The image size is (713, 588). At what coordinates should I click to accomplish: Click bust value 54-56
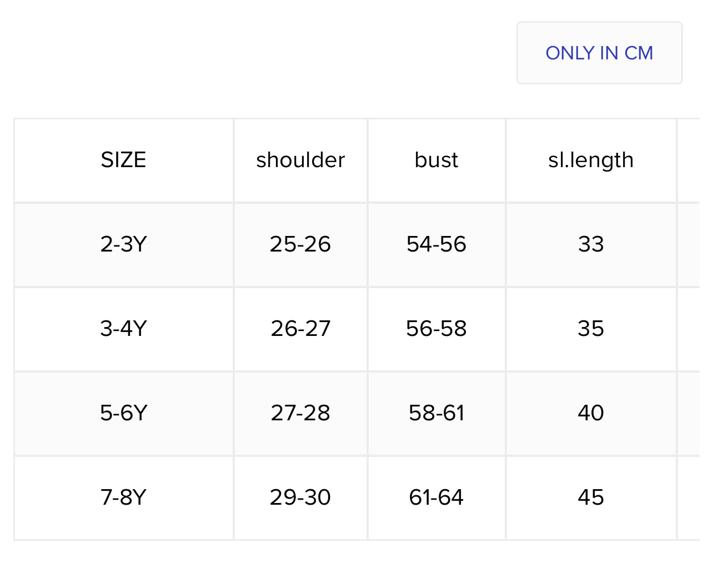pos(436,244)
